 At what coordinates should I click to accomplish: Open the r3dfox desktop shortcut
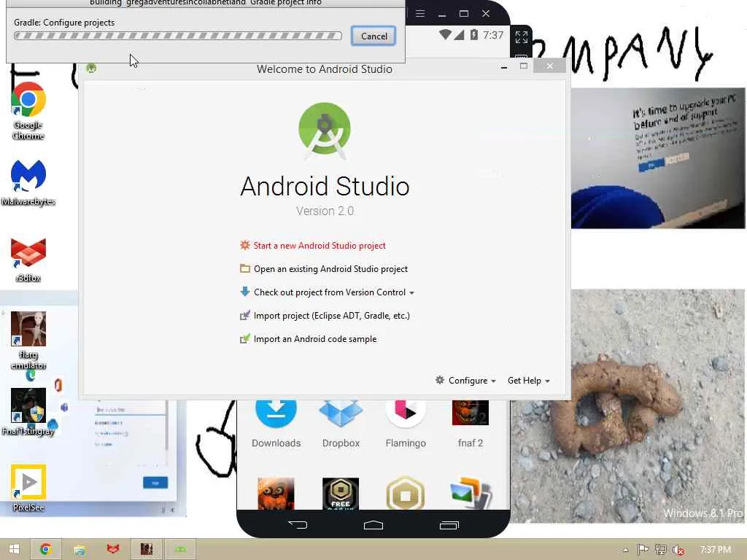click(x=28, y=260)
